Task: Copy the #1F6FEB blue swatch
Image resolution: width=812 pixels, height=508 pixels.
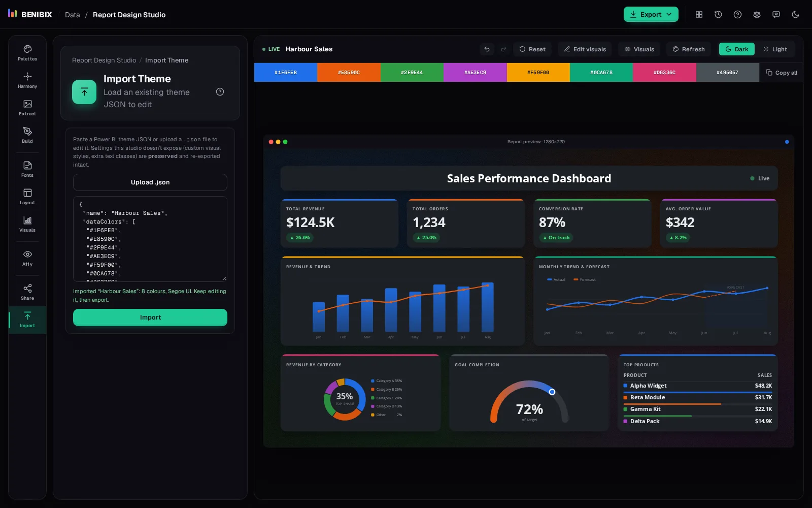Action: pos(286,73)
